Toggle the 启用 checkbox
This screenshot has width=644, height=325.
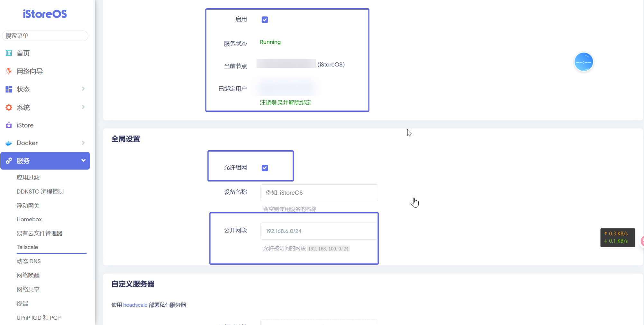click(265, 20)
